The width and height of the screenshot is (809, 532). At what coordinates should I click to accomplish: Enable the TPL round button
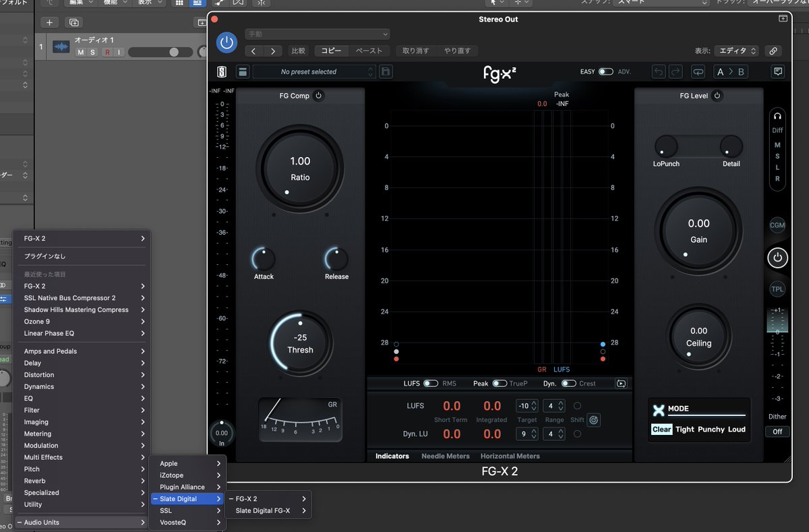[777, 289]
